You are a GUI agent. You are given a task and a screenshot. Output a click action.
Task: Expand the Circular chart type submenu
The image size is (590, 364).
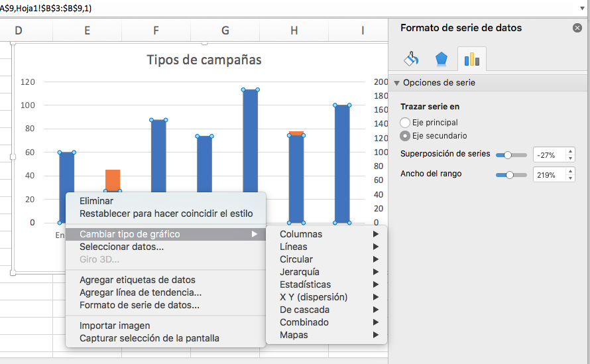point(326,259)
